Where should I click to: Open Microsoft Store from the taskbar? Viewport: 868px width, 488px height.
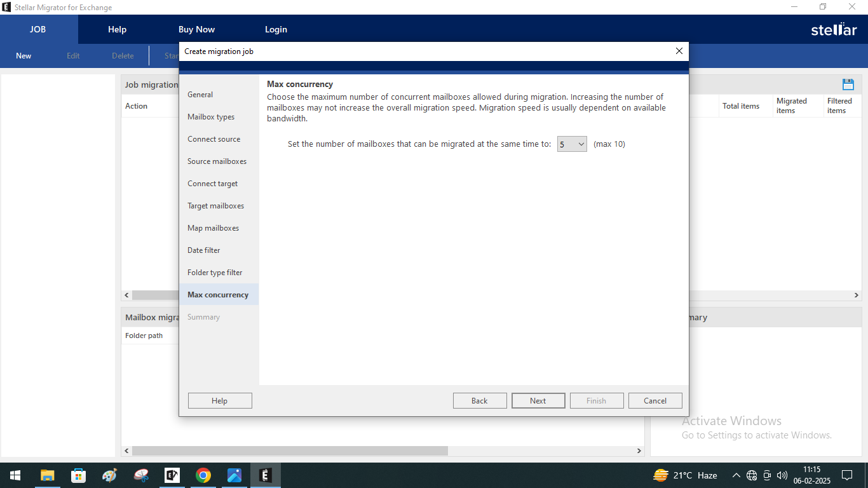78,475
